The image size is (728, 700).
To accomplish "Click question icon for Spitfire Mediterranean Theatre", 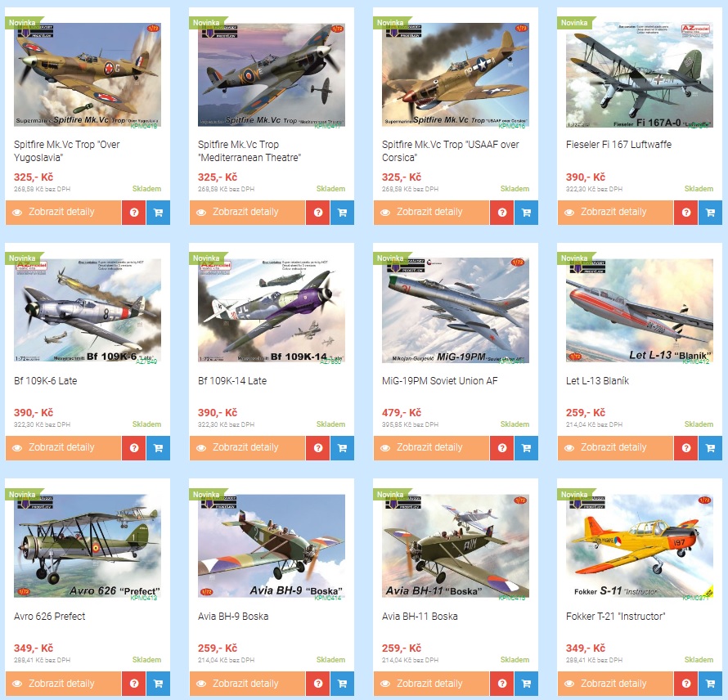I will click(318, 213).
